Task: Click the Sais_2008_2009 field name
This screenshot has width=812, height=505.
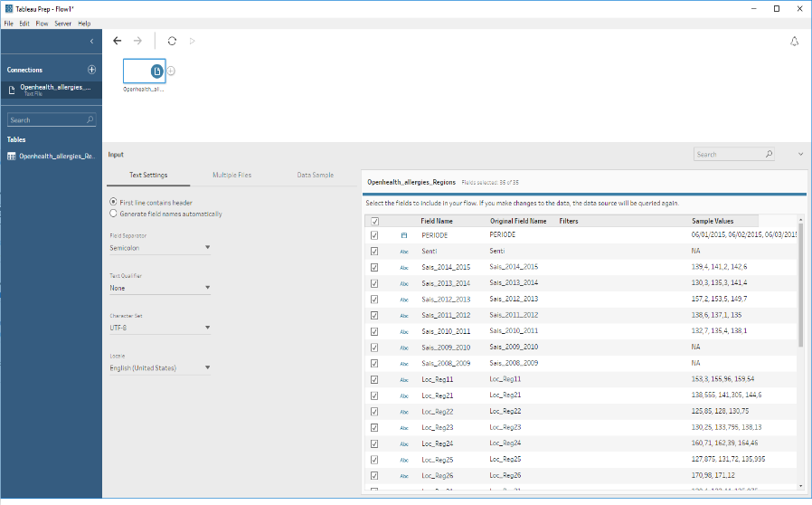Action: coord(446,364)
